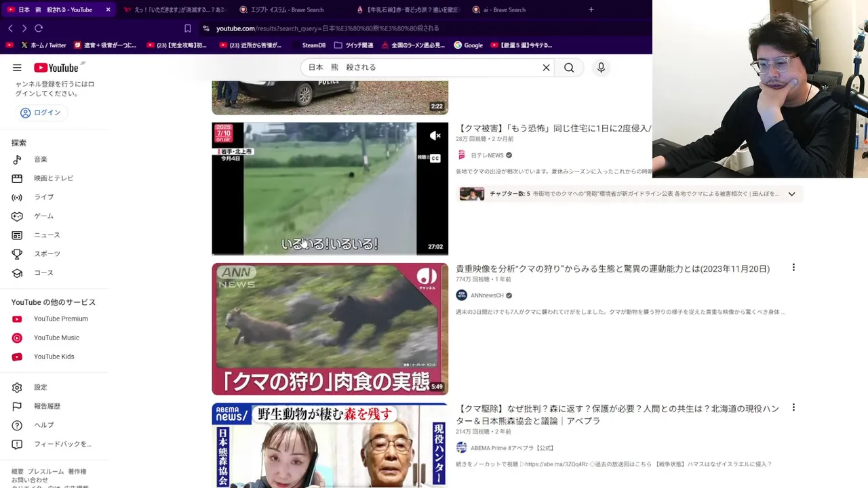Screen dimensions: 868x488
Task: Click browser back arrow
Action: coord(10,28)
